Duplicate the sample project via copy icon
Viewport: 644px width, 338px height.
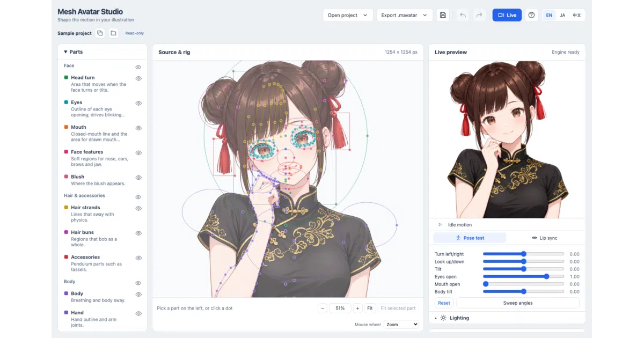100,33
